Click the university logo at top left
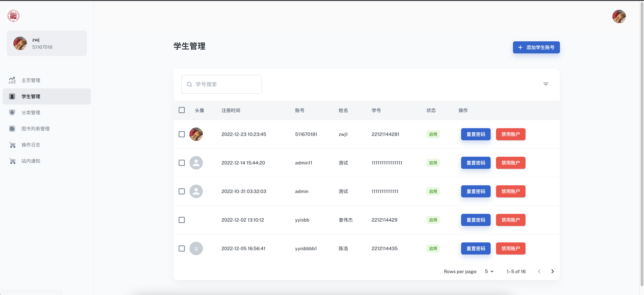The image size is (644, 295). point(13,16)
